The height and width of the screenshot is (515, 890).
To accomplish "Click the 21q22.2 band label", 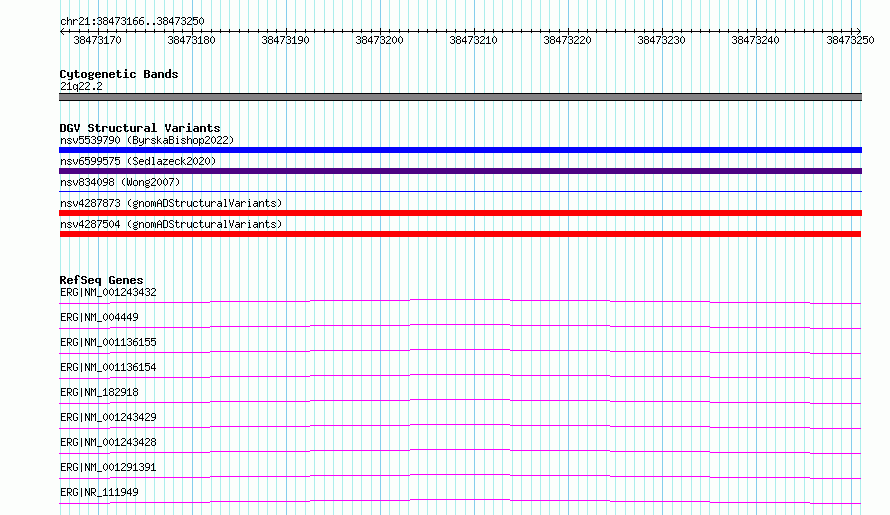I will coord(81,86).
